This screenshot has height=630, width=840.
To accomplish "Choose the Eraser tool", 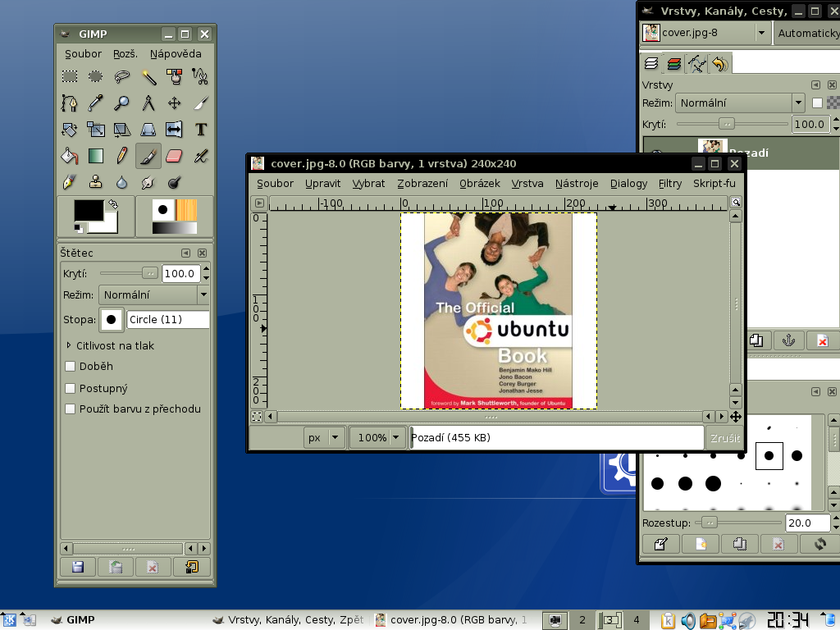I will click(x=174, y=156).
